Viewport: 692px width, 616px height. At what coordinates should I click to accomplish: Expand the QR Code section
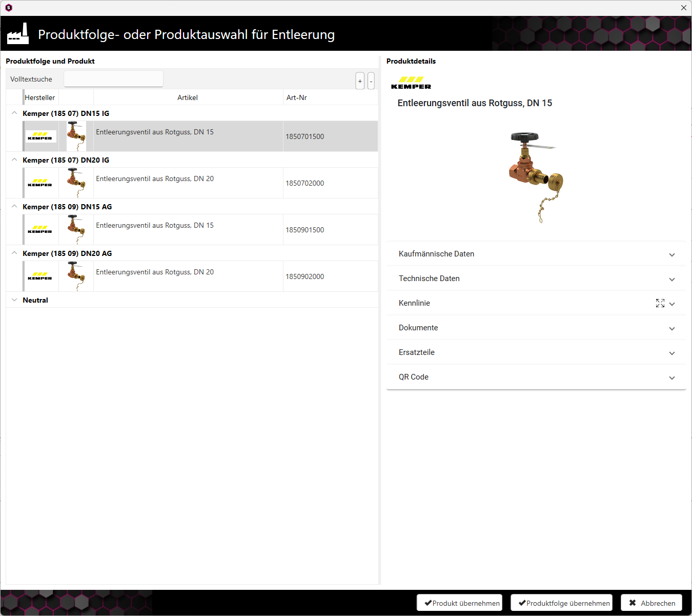pyautogui.click(x=536, y=377)
